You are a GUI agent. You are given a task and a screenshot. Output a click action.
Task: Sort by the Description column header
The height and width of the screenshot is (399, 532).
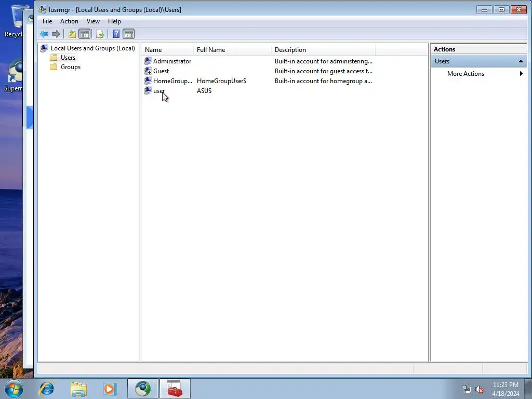click(x=324, y=49)
